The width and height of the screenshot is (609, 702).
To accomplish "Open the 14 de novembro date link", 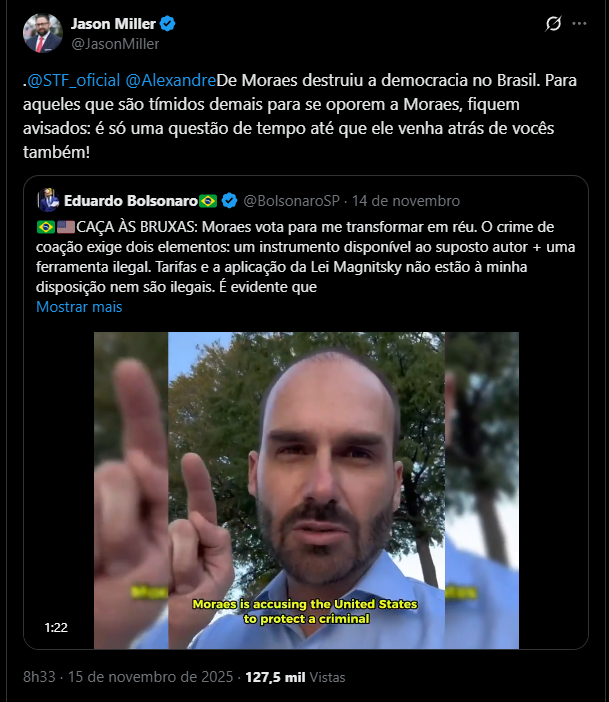I will (x=406, y=201).
